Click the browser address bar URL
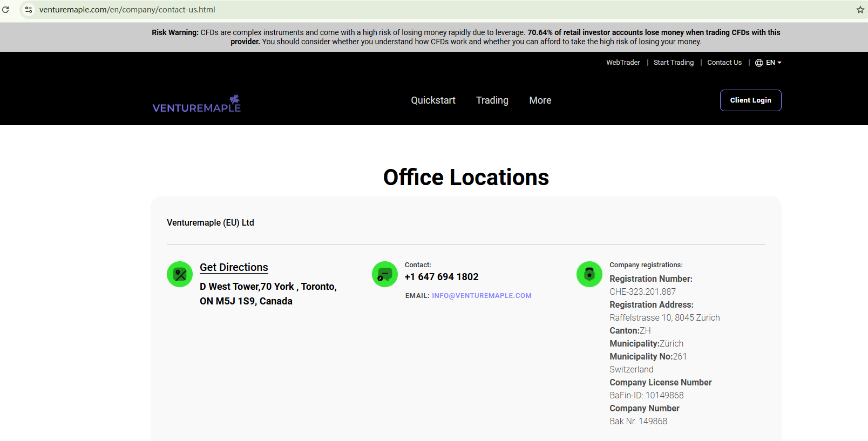 point(127,10)
